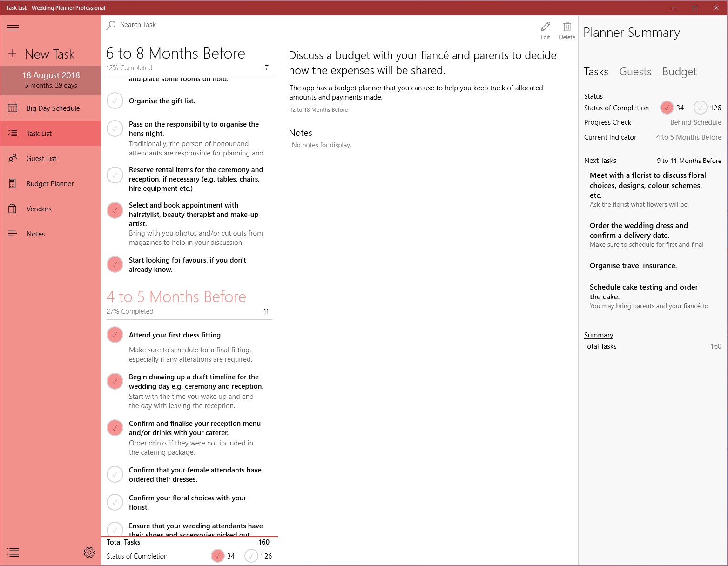Click the Search Task magnifier icon
The width and height of the screenshot is (728, 566).
111,25
